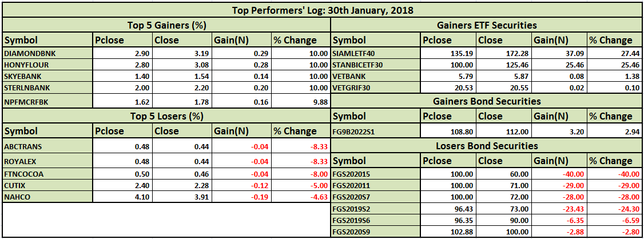Click the SIAMLETF40 symbol cell

click(x=375, y=53)
